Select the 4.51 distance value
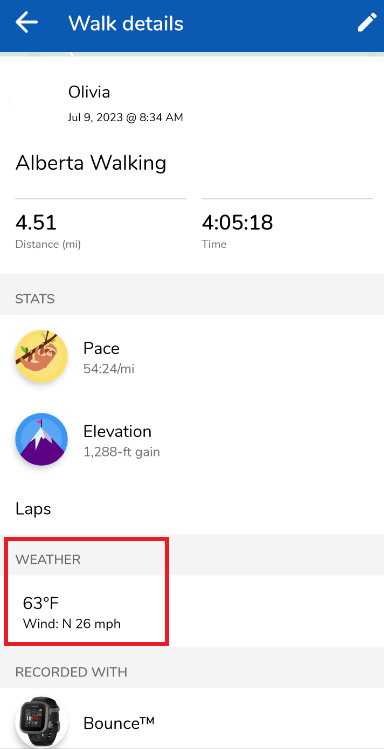This screenshot has height=749, width=384. coord(36,223)
